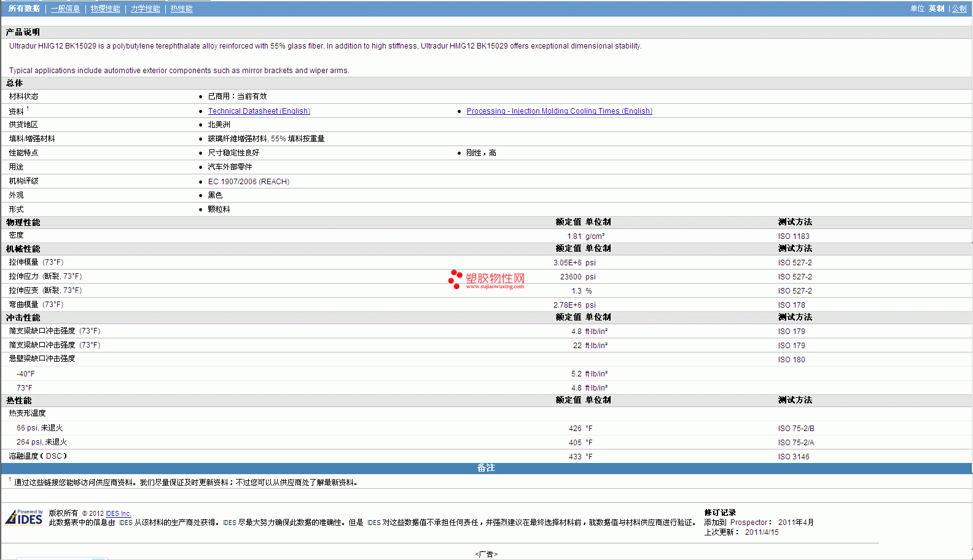The image size is (973, 560).
Task: Click the 备注 notes bar
Action: (486, 468)
